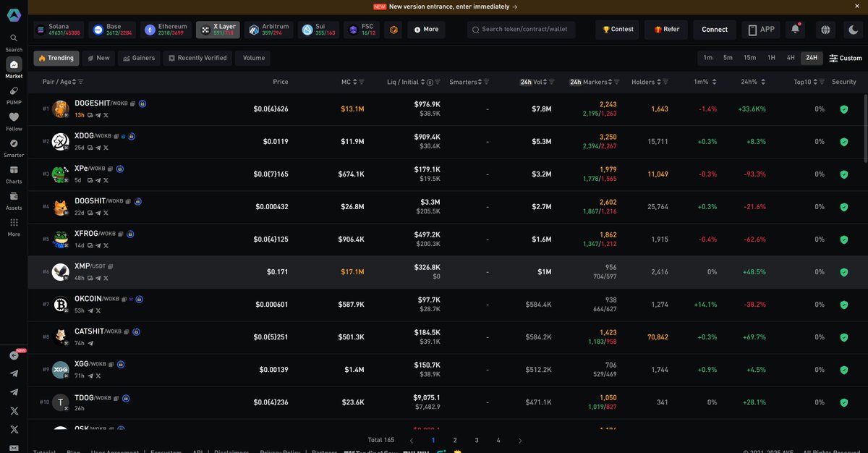
Task: Click the AVE logo at top left
Action: tap(14, 14)
